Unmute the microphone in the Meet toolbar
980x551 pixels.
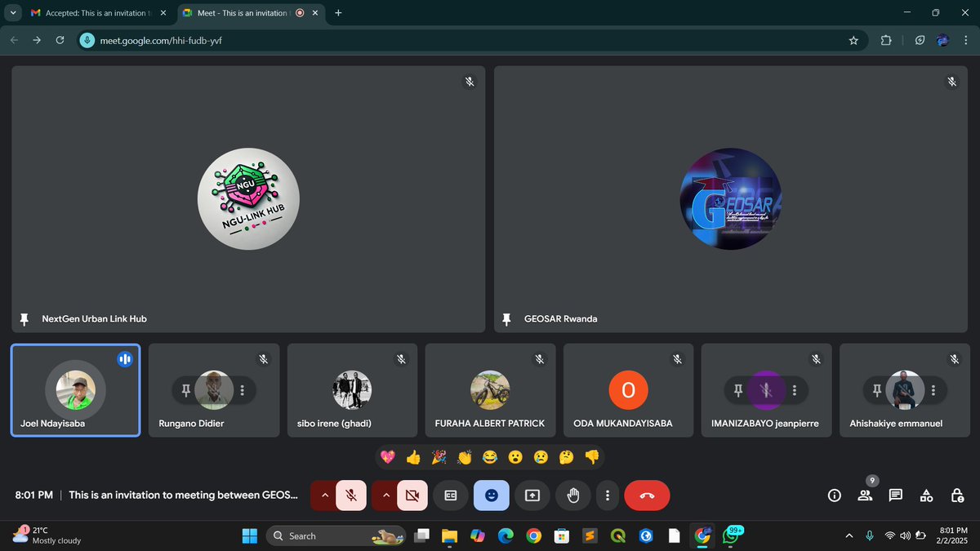click(350, 495)
